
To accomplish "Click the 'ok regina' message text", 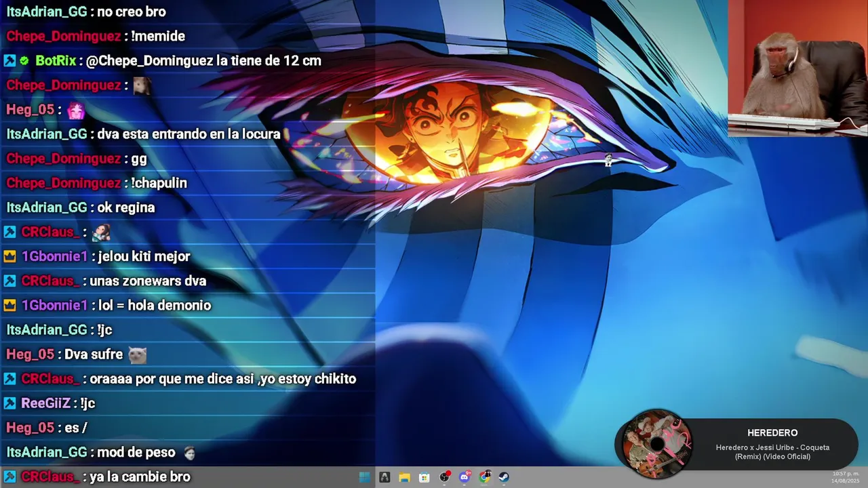I will tap(126, 207).
